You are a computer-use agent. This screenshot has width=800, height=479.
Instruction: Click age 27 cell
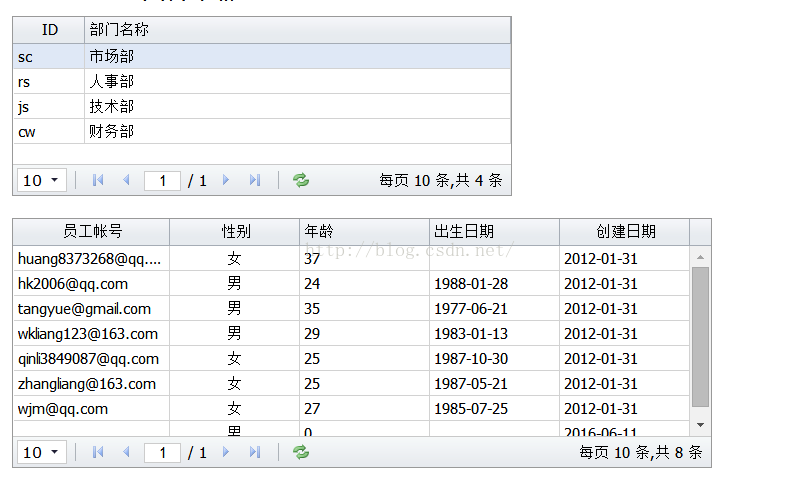[365, 408]
